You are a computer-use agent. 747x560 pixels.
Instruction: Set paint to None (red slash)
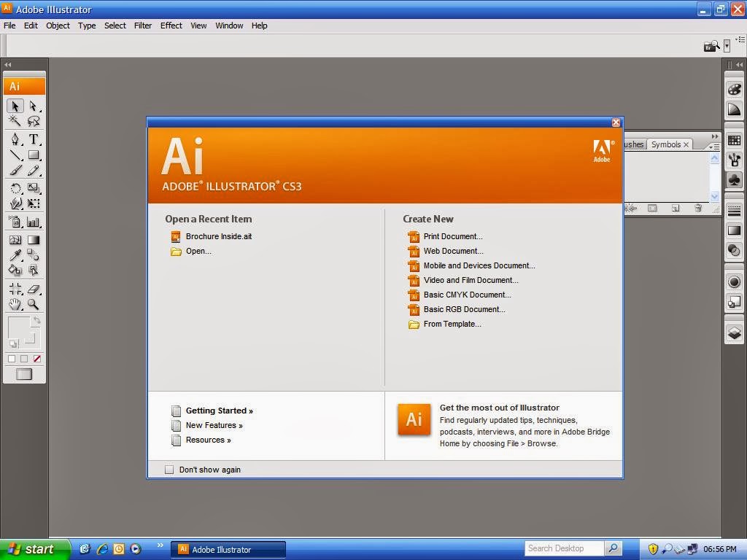pos(36,359)
